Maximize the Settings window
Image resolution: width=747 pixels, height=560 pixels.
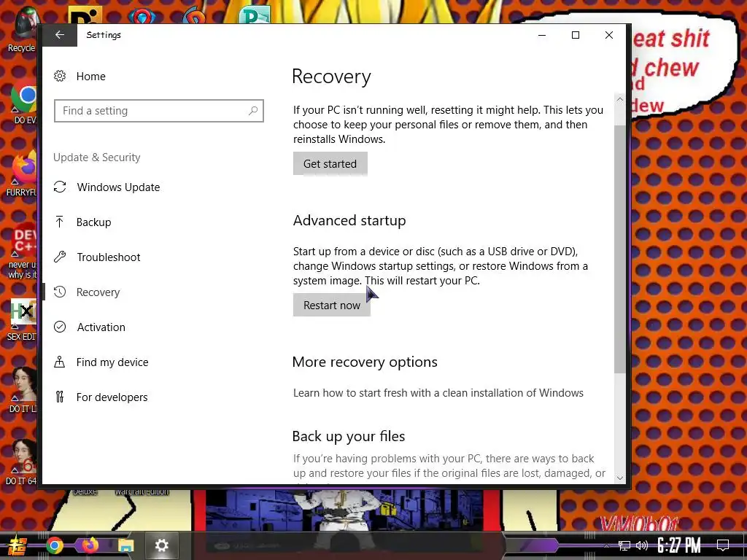point(576,35)
